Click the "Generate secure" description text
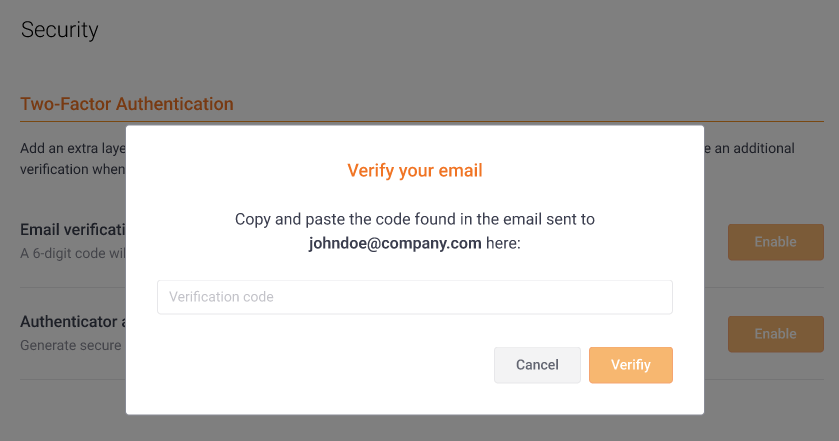The height and width of the screenshot is (441, 839). 72,345
